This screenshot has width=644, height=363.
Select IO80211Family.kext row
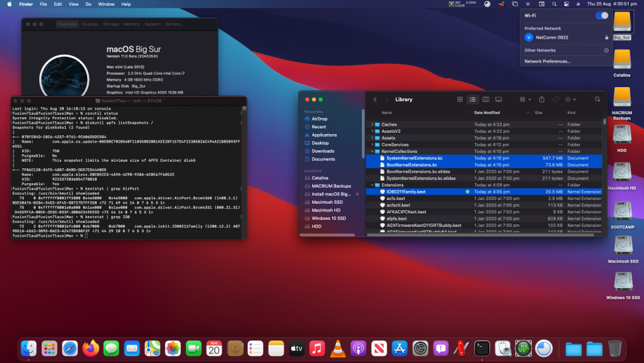click(x=484, y=191)
